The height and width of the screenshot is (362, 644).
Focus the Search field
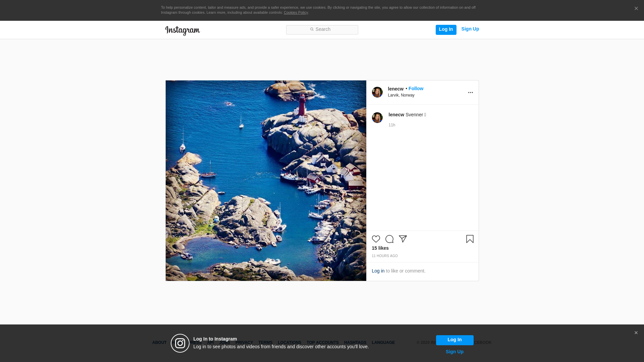[x=322, y=30]
